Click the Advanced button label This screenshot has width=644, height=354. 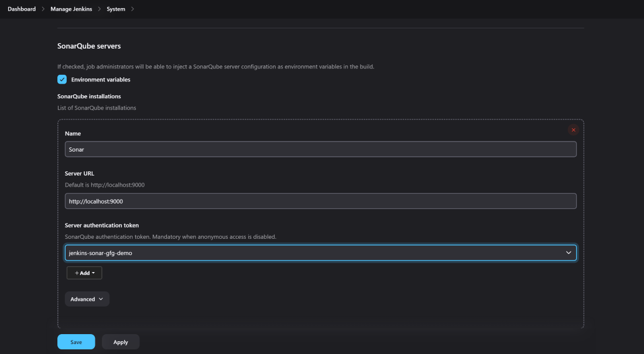coord(83,299)
